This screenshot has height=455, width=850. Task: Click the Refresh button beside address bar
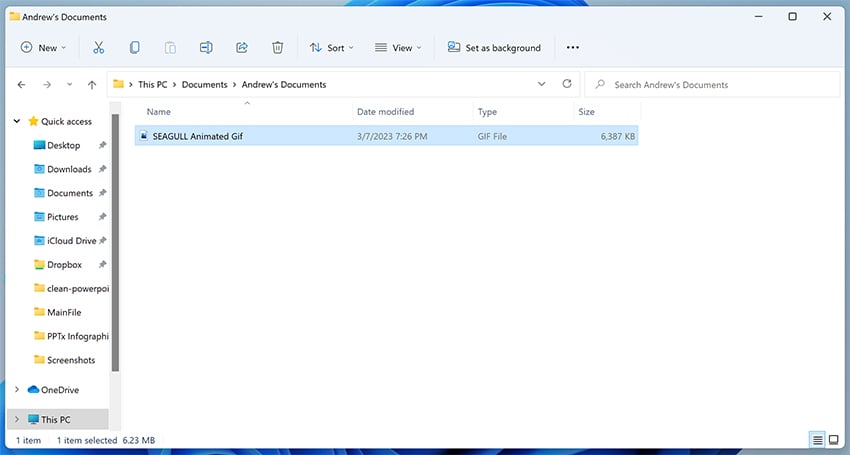[x=567, y=85]
